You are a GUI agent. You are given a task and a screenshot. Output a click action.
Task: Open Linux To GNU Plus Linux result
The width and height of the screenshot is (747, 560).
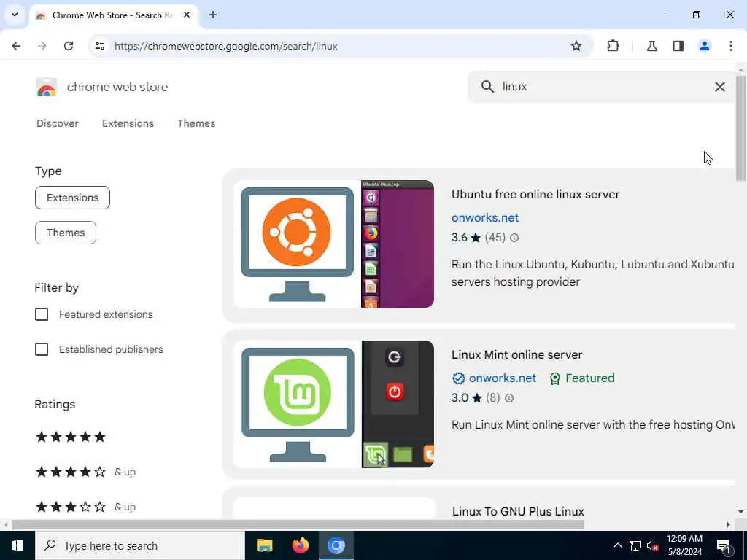point(518,511)
